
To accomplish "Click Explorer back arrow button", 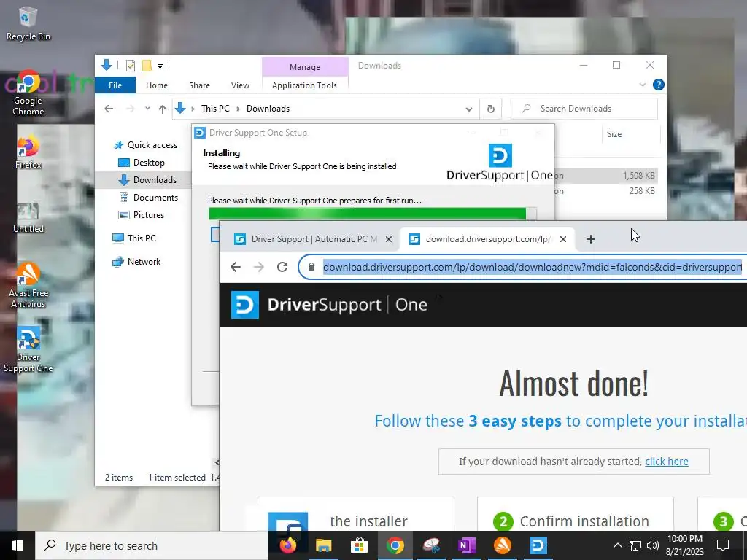I will pyautogui.click(x=109, y=109).
